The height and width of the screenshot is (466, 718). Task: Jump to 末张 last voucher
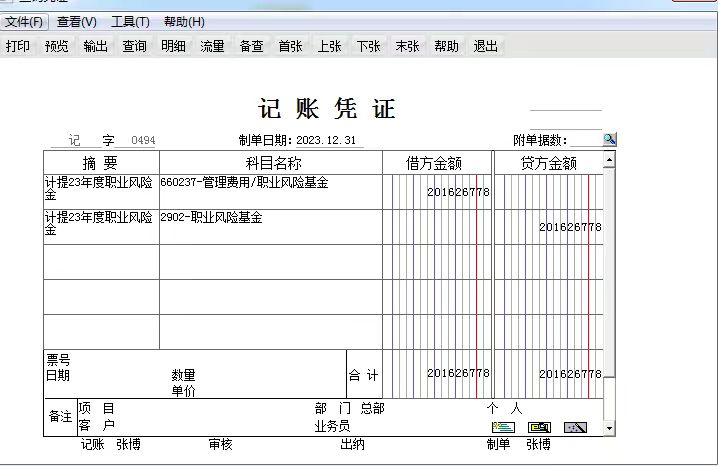coord(407,46)
